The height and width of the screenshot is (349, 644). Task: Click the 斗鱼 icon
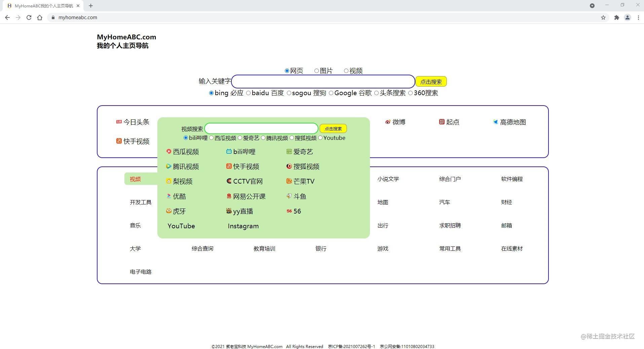(289, 196)
